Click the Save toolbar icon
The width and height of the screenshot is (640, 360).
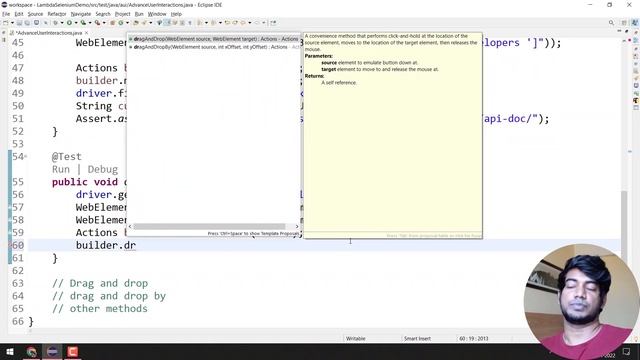tap(19, 22)
